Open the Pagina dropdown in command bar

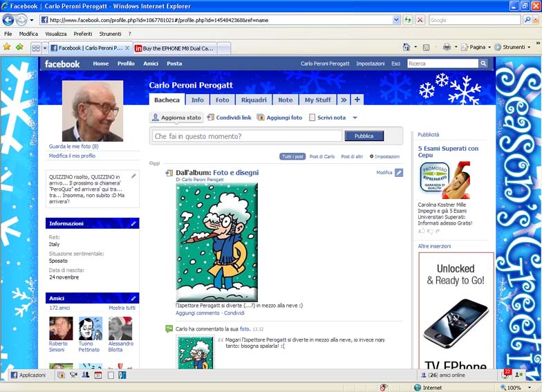(x=476, y=47)
